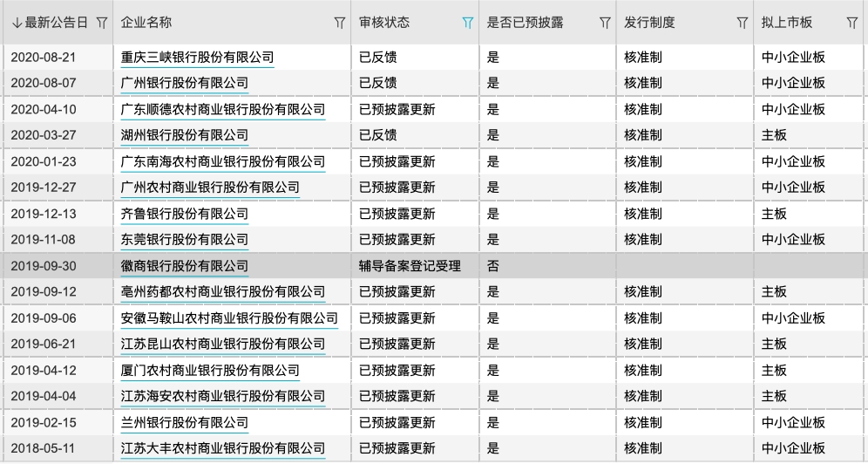Open 江苏海安农村商业银行股份有限公司 link
The width and height of the screenshot is (868, 464).
click(222, 397)
